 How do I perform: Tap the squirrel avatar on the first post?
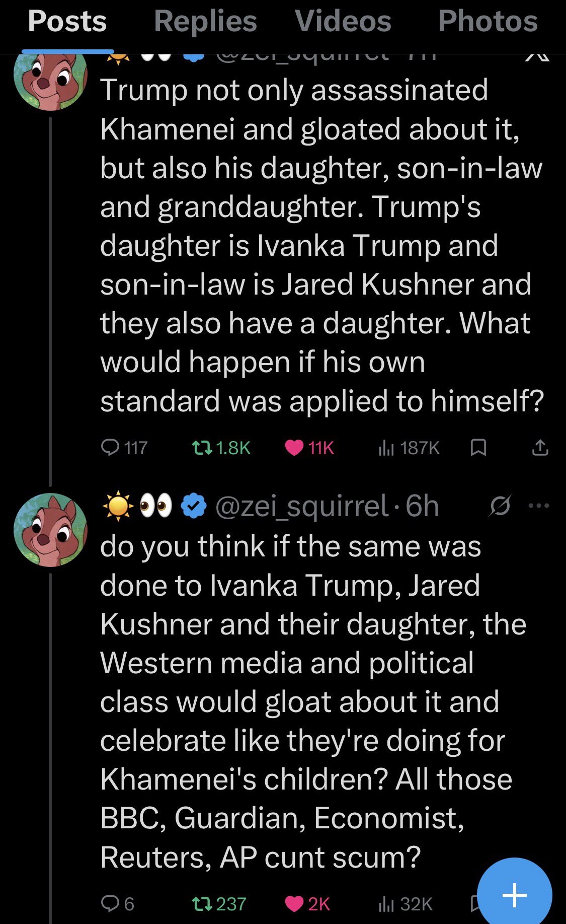[x=50, y=80]
